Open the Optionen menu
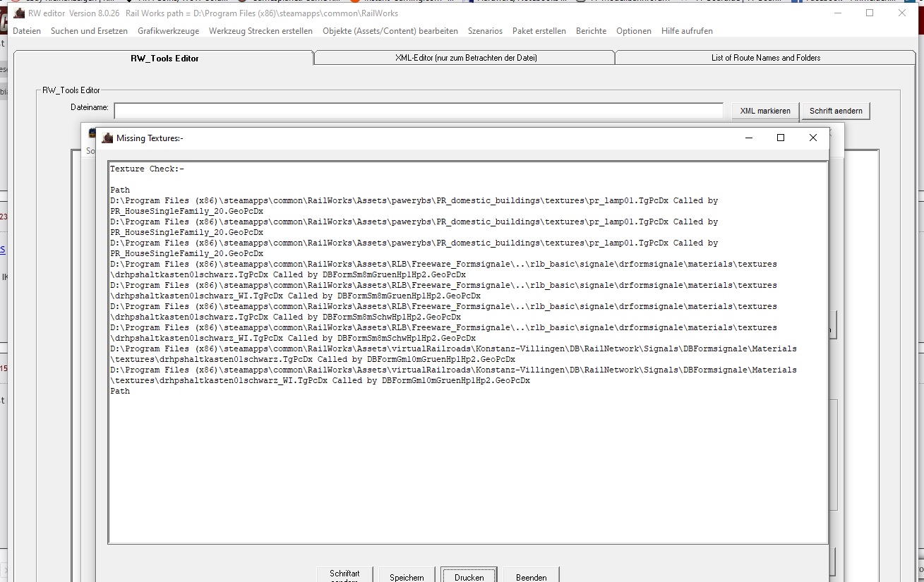This screenshot has height=582, width=924. tap(634, 31)
